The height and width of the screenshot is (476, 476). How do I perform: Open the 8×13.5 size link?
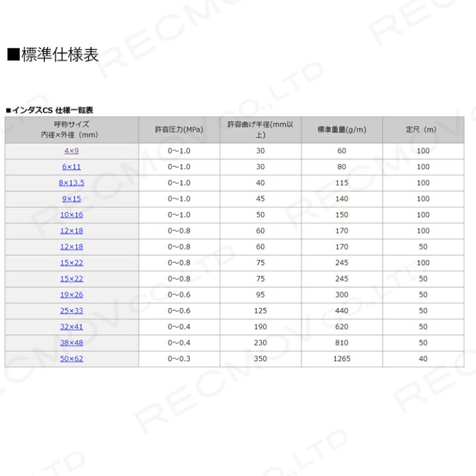tap(71, 182)
